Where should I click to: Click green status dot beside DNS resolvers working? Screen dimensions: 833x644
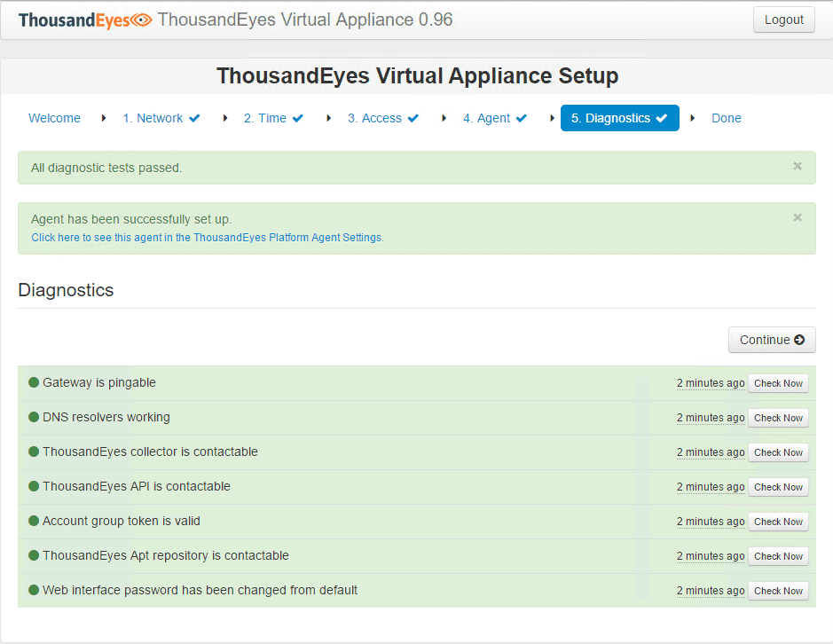pyautogui.click(x=34, y=417)
